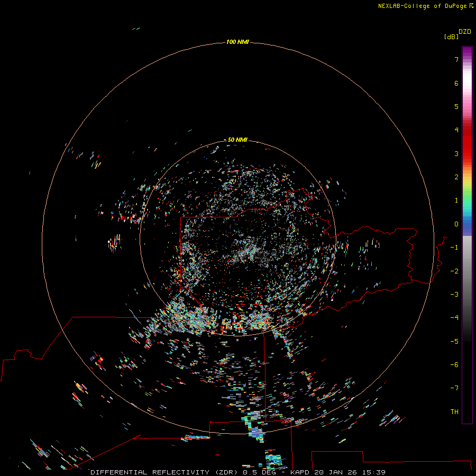
Task: Click the -3 dB value on the scale
Action: click(454, 295)
